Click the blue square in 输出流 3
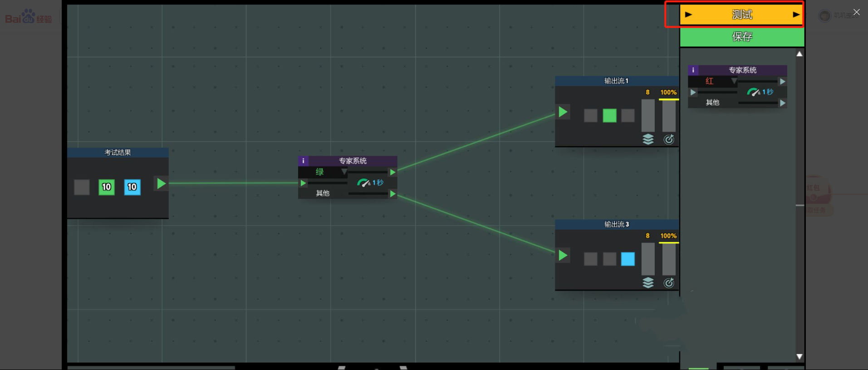 628,259
